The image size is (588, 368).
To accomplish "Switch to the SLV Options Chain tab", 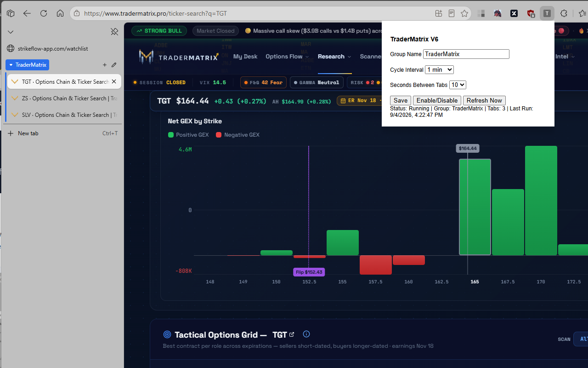I will click(x=64, y=115).
